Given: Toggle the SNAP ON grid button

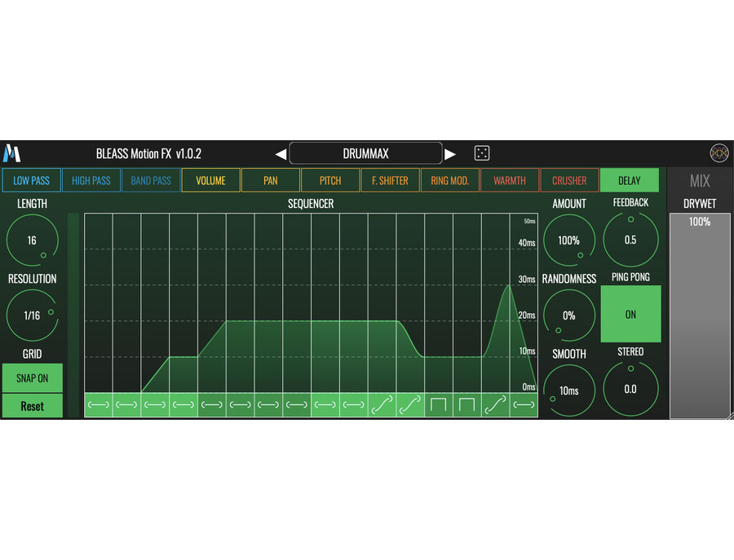Looking at the screenshot, I should click(33, 378).
